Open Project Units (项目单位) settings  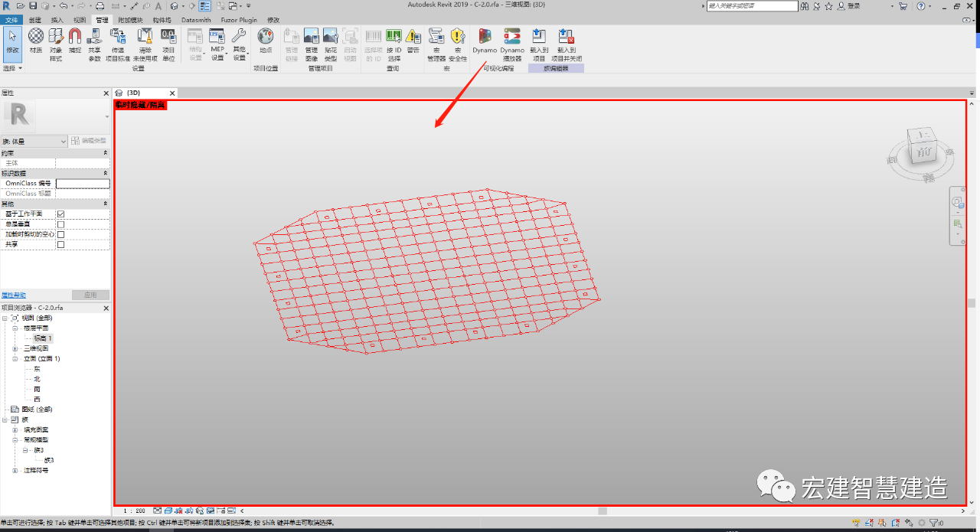(168, 44)
